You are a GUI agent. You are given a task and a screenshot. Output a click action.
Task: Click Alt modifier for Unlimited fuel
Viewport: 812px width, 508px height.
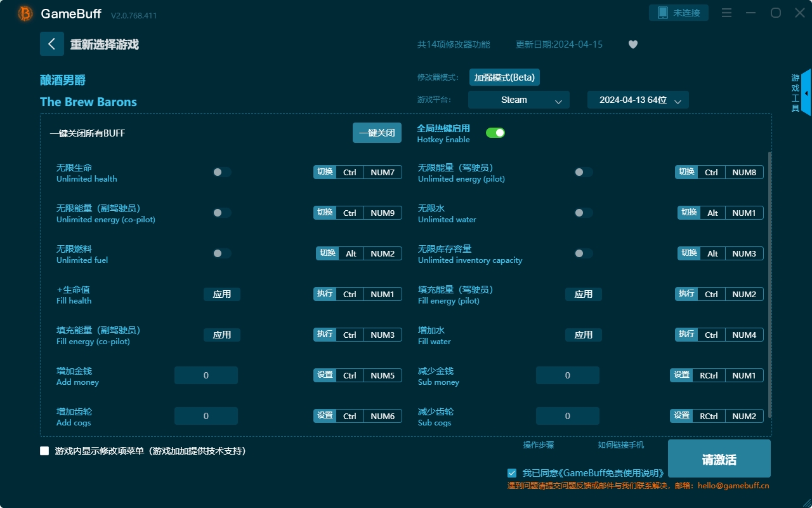point(351,253)
